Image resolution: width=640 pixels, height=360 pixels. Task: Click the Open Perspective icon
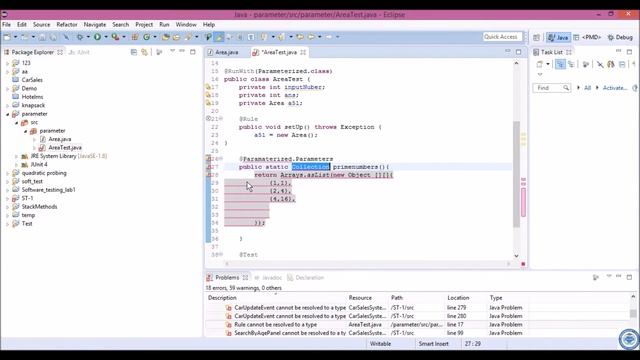click(x=536, y=37)
